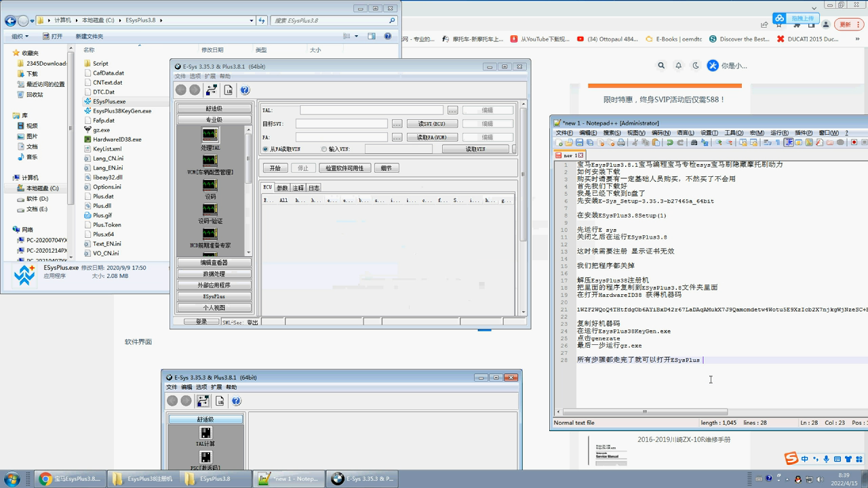Click Notepad++ Undo toolbar icon
868x488 pixels.
pyautogui.click(x=669, y=142)
